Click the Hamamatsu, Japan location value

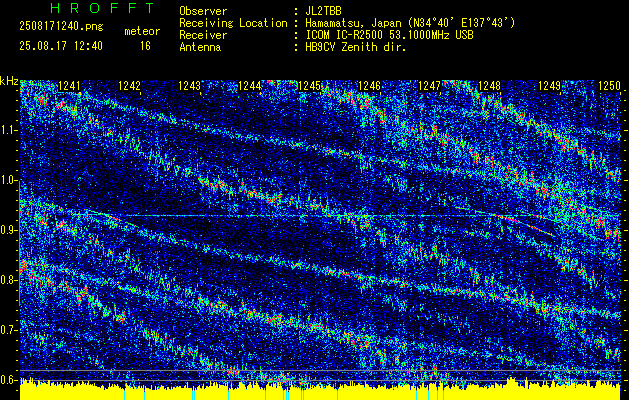click(410, 23)
